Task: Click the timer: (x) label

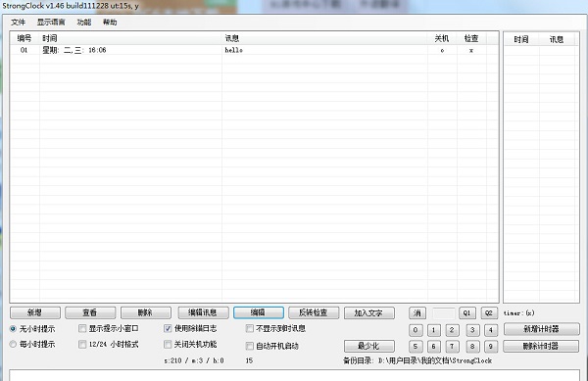Action: pyautogui.click(x=519, y=312)
